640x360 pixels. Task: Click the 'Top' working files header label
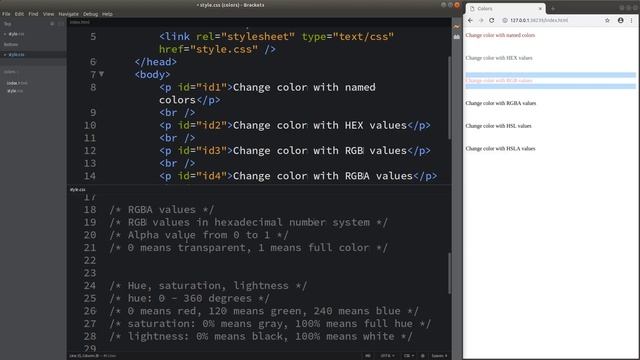[x=7, y=24]
